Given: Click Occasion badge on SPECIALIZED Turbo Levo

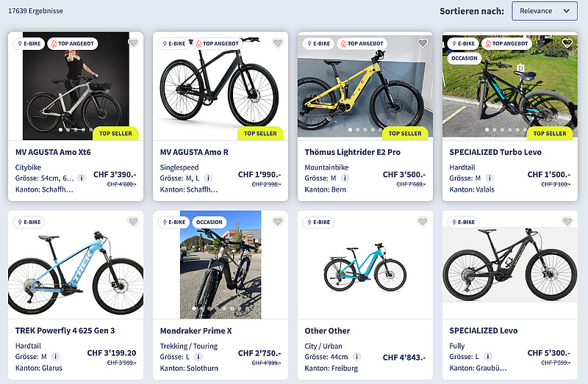Looking at the screenshot, I should pos(465,58).
